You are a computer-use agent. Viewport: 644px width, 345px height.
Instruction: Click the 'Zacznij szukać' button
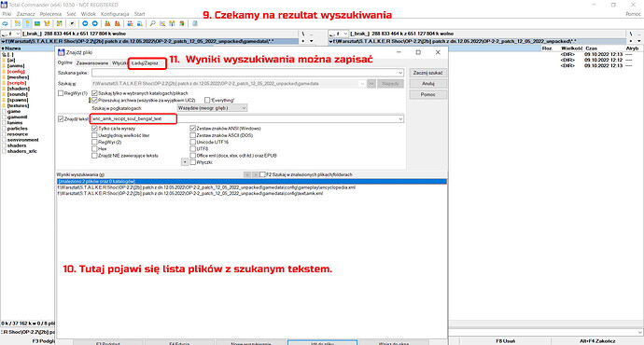[428, 73]
